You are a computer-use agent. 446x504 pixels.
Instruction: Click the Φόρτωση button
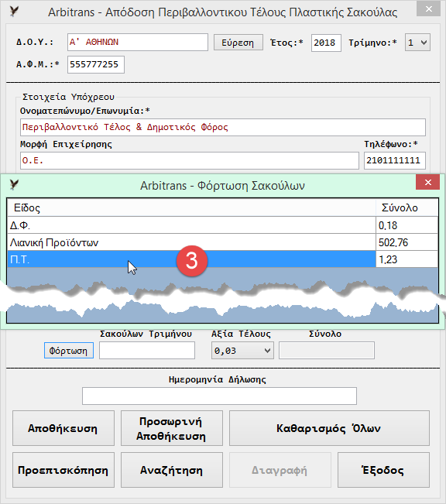tap(68, 351)
